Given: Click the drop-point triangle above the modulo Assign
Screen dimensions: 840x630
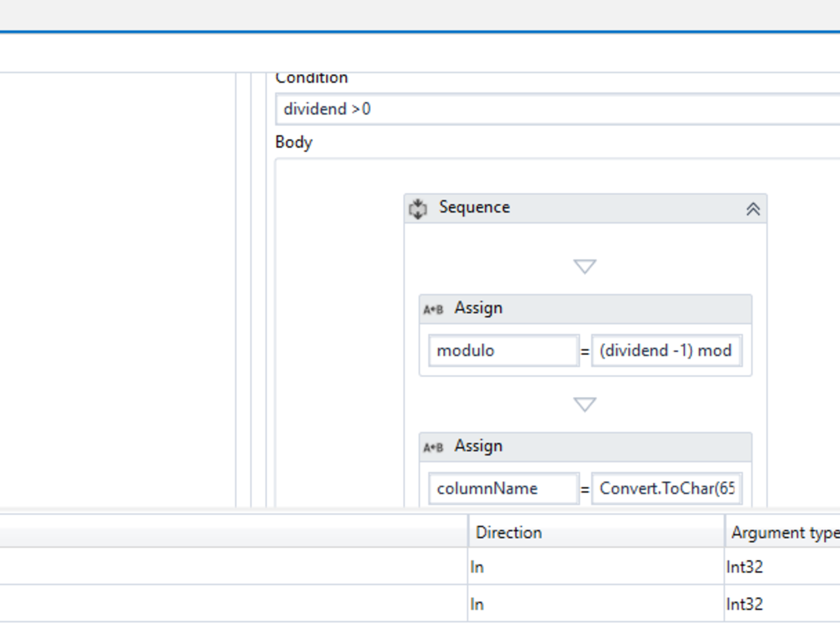Looking at the screenshot, I should point(585,266).
